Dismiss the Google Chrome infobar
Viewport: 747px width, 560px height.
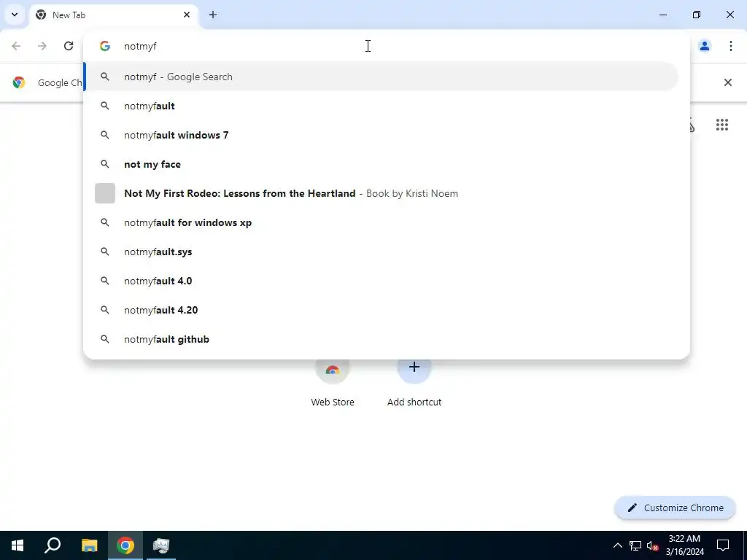coord(727,82)
